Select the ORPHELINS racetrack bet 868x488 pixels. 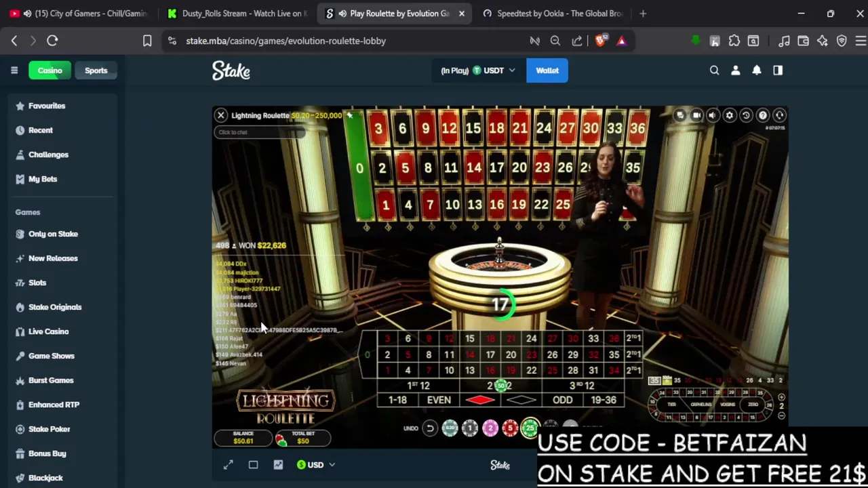click(701, 405)
